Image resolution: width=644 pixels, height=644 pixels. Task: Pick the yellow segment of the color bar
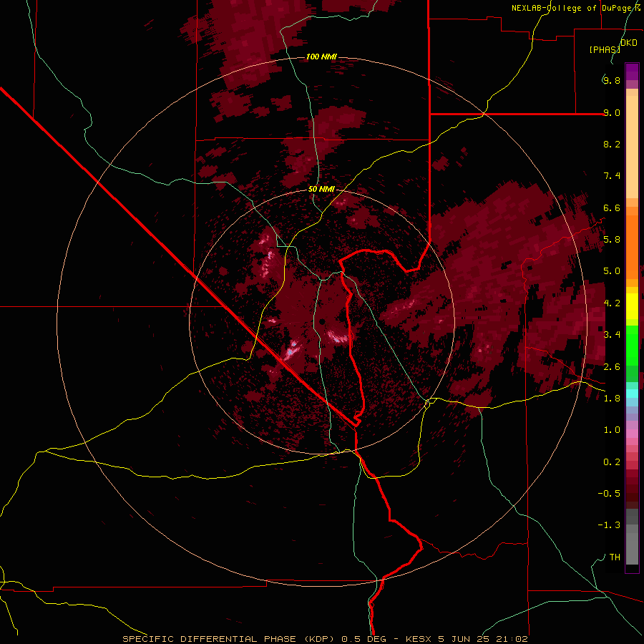point(632,306)
